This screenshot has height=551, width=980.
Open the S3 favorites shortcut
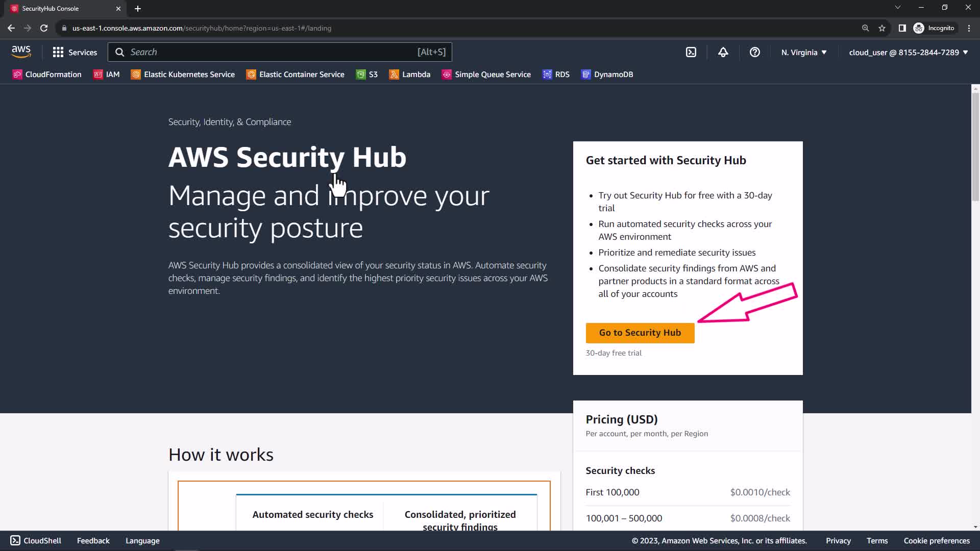pyautogui.click(x=366, y=74)
